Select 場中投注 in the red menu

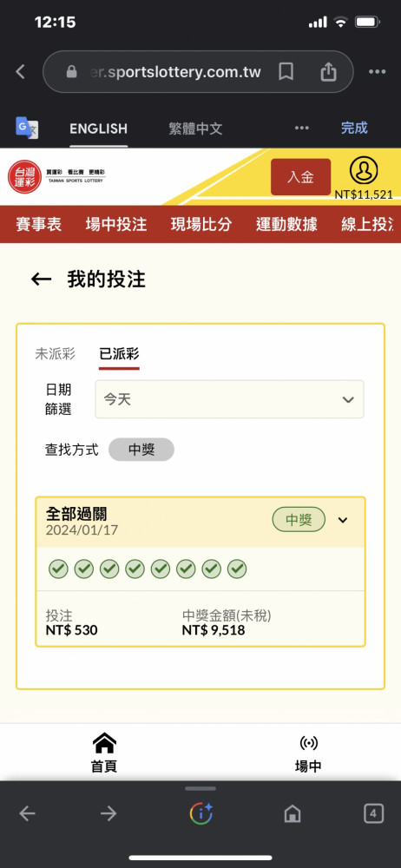pos(116,224)
